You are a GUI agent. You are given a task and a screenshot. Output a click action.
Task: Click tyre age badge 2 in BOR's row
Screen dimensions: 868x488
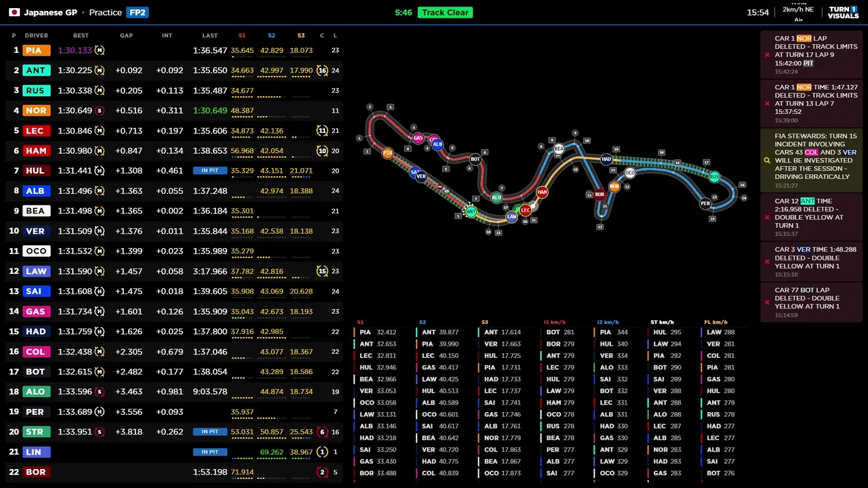[322, 472]
